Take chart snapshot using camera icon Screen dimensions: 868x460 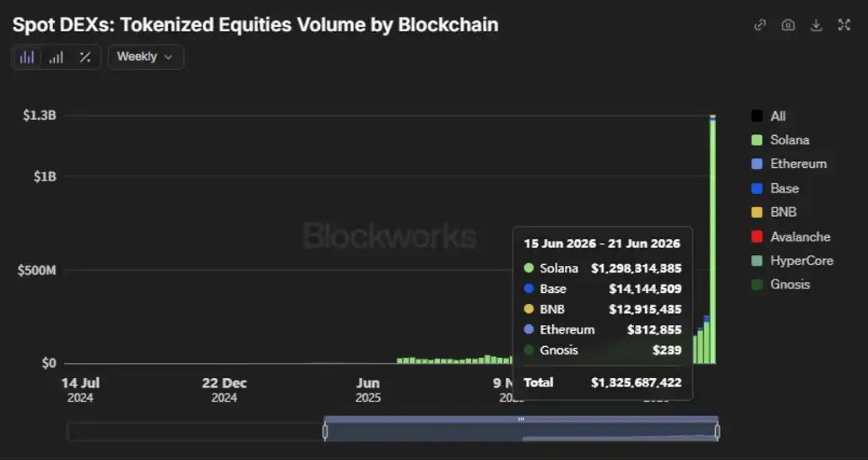click(788, 25)
